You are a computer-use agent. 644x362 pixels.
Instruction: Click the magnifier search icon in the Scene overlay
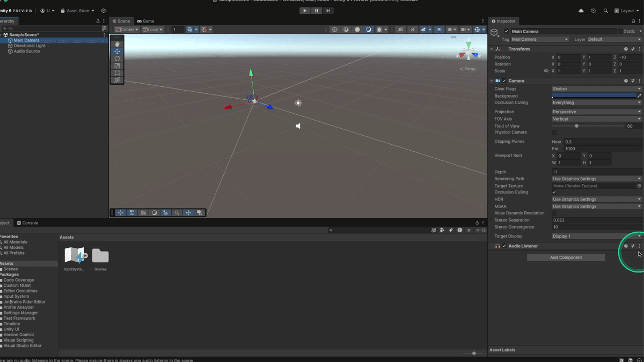pos(177,212)
